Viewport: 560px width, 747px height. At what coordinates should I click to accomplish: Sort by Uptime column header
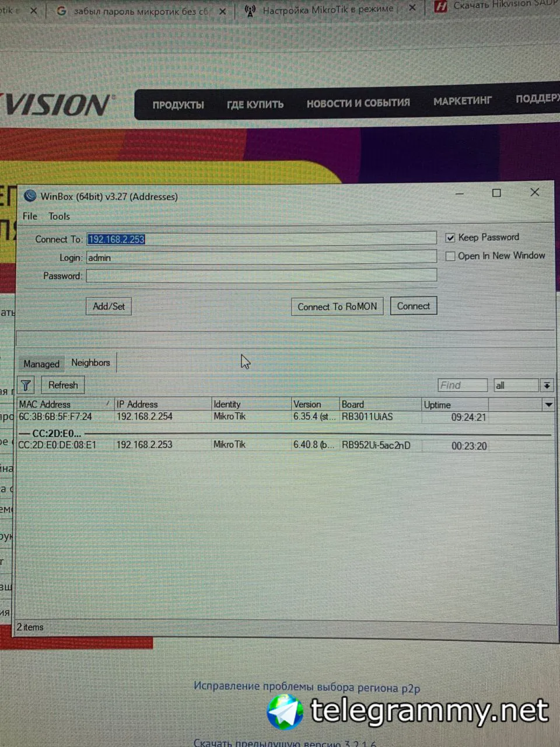(455, 404)
